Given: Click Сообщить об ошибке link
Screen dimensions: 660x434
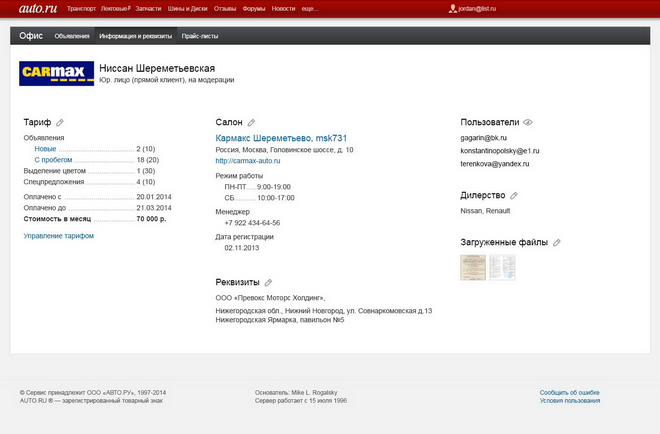Looking at the screenshot, I should [570, 392].
